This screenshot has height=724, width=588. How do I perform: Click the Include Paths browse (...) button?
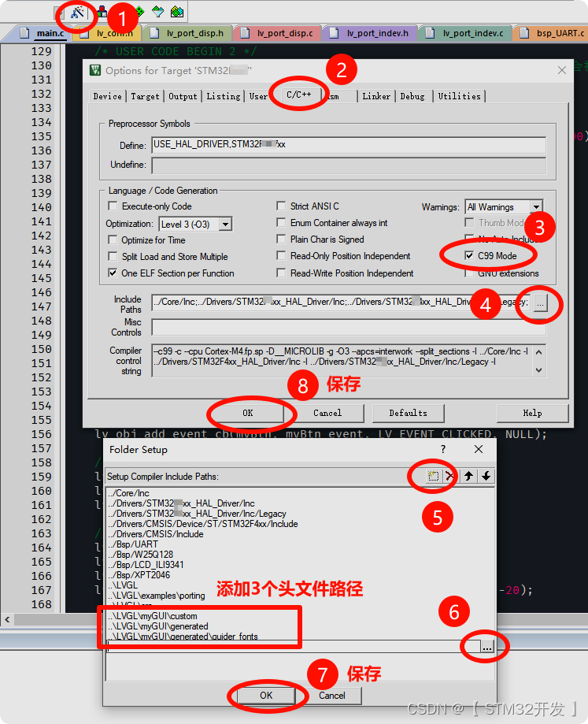540,303
